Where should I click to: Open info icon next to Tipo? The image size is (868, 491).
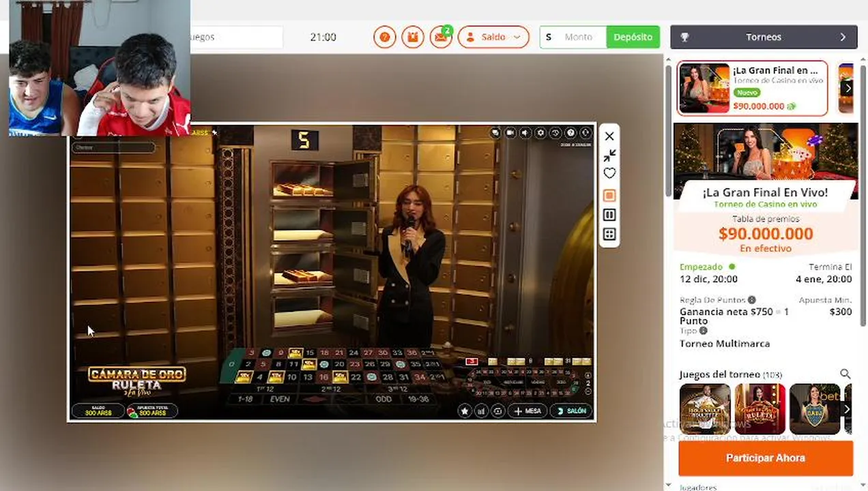pos(703,331)
